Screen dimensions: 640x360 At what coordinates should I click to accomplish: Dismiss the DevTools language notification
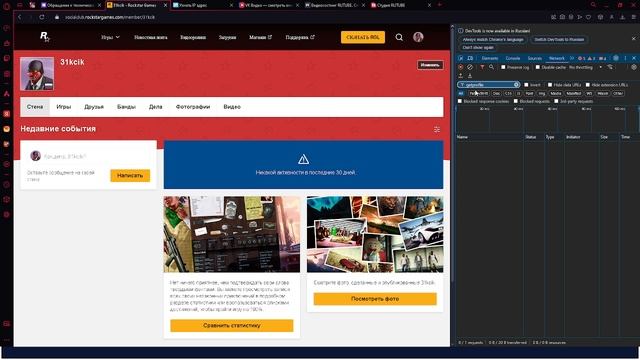click(x=633, y=39)
